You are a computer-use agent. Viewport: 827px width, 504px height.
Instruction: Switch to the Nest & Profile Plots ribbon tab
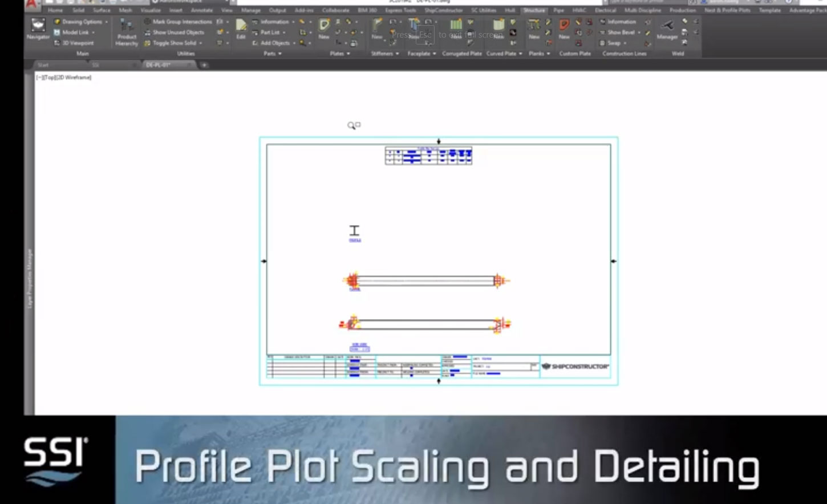pos(727,10)
